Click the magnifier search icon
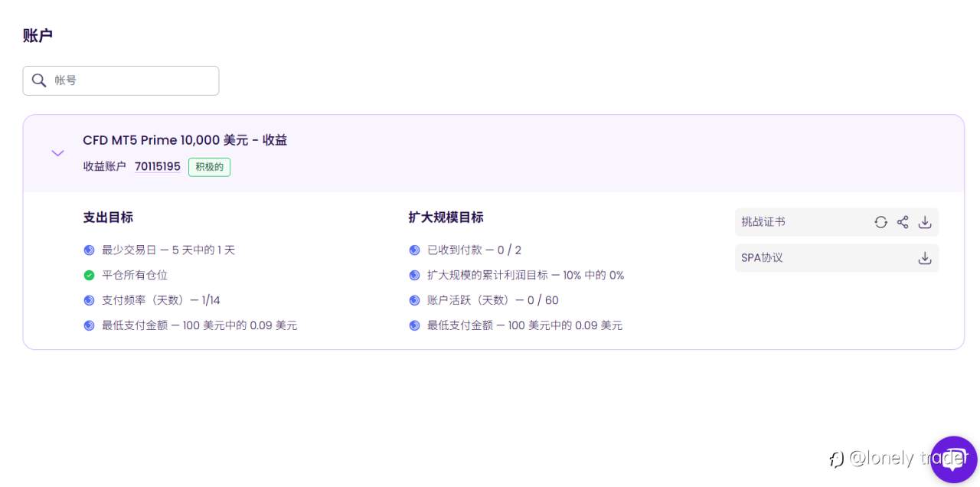This screenshot has width=980, height=487. pyautogui.click(x=39, y=80)
